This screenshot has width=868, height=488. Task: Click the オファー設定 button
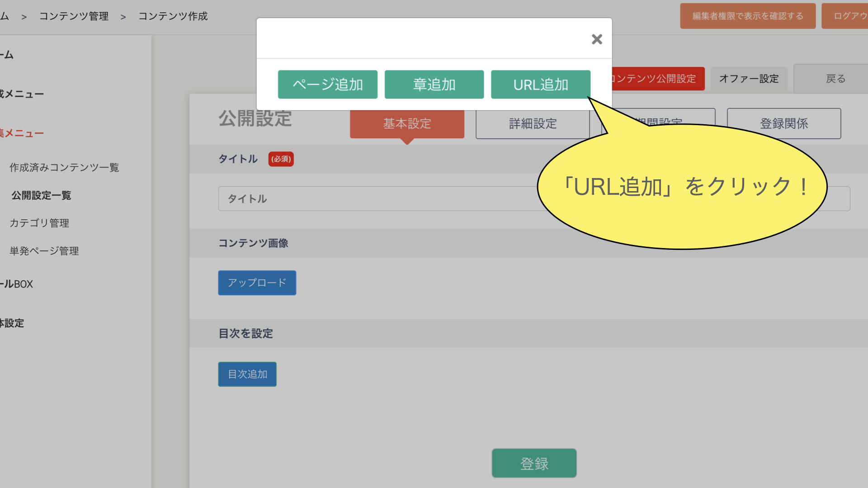pyautogui.click(x=749, y=79)
